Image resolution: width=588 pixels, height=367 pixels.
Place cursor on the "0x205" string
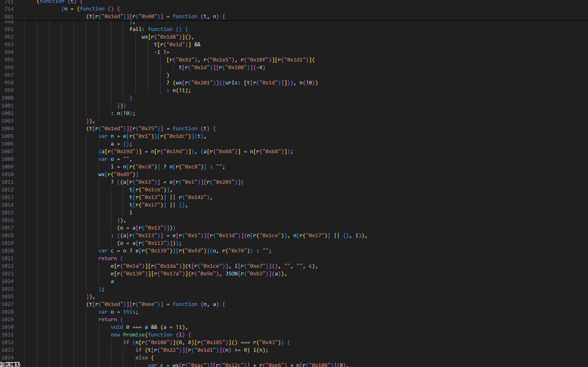point(223,182)
